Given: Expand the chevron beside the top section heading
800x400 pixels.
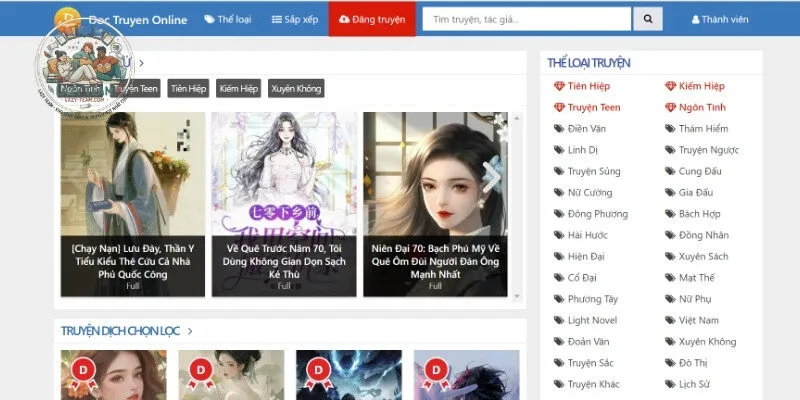Looking at the screenshot, I should point(141,63).
